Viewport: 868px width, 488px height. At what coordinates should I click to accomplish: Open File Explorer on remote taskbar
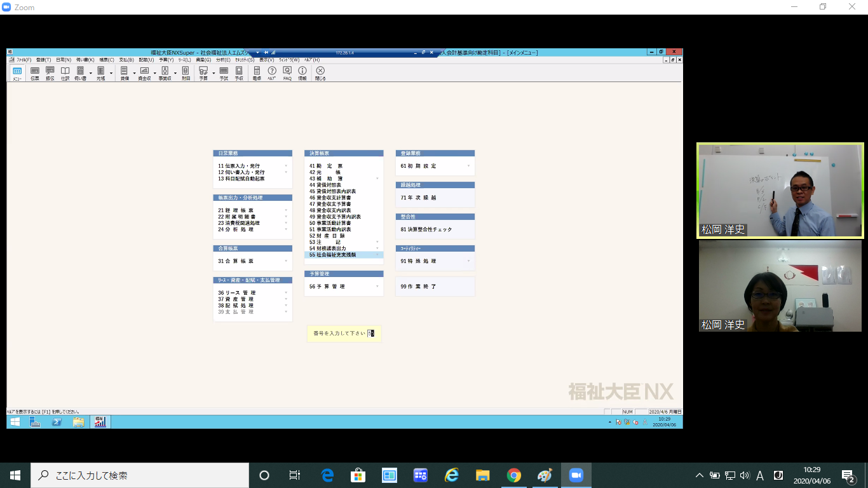tap(78, 422)
